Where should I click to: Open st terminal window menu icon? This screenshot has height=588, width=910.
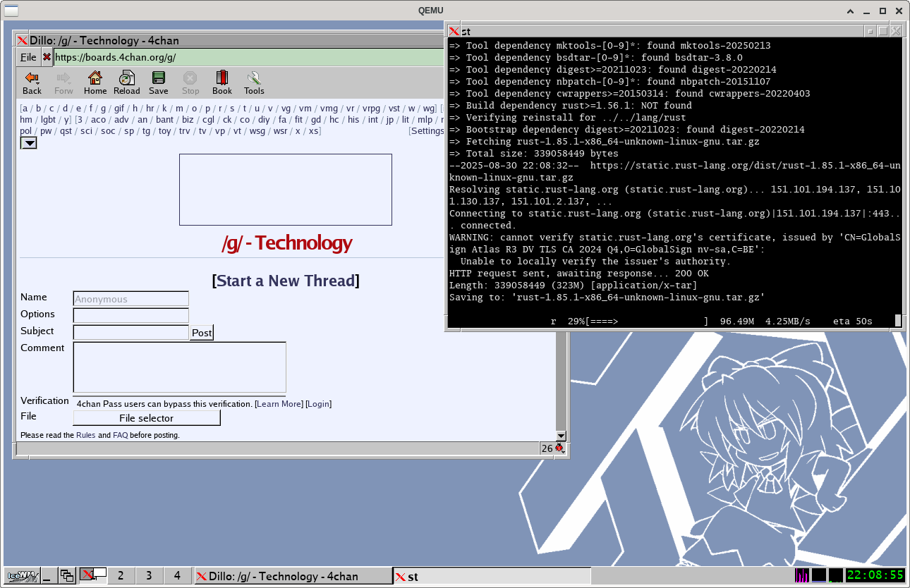[x=454, y=31]
